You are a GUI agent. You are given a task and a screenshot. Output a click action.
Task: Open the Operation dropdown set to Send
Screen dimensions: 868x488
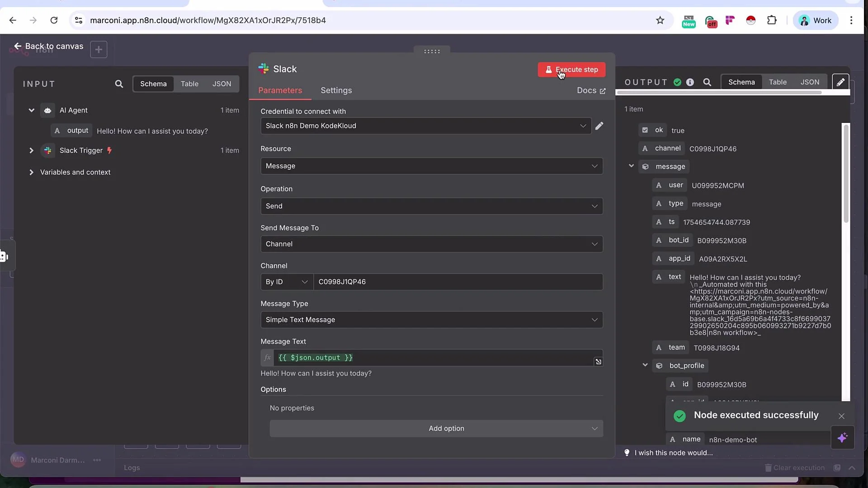pyautogui.click(x=432, y=206)
